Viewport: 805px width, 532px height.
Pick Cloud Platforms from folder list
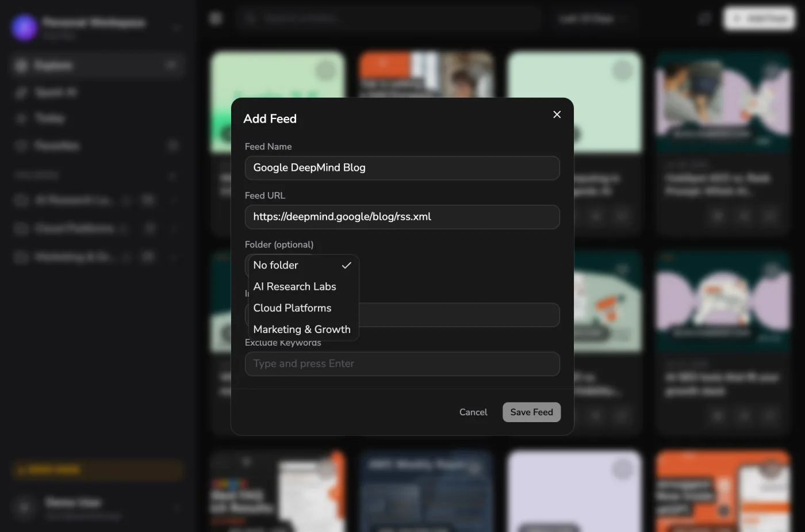pos(304,308)
